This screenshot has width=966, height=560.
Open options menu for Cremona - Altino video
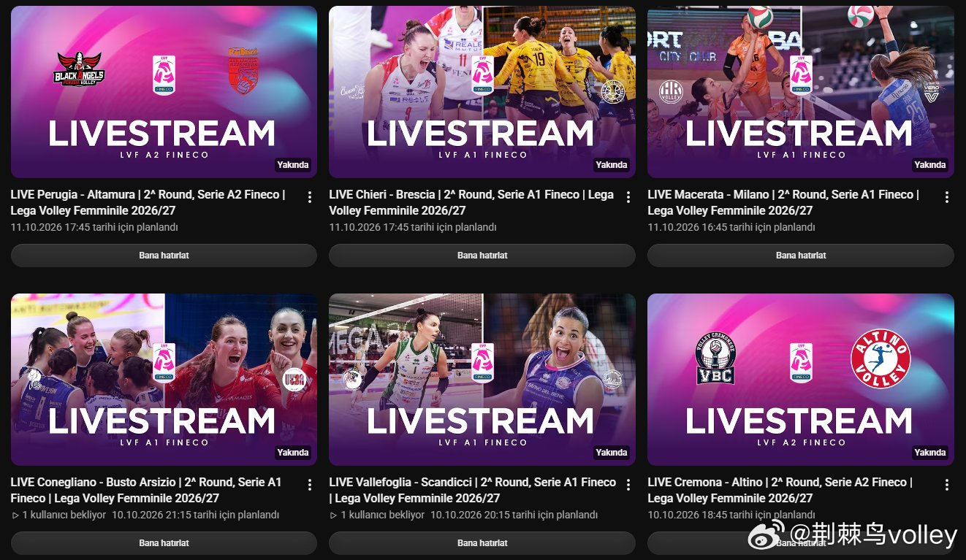(x=947, y=485)
